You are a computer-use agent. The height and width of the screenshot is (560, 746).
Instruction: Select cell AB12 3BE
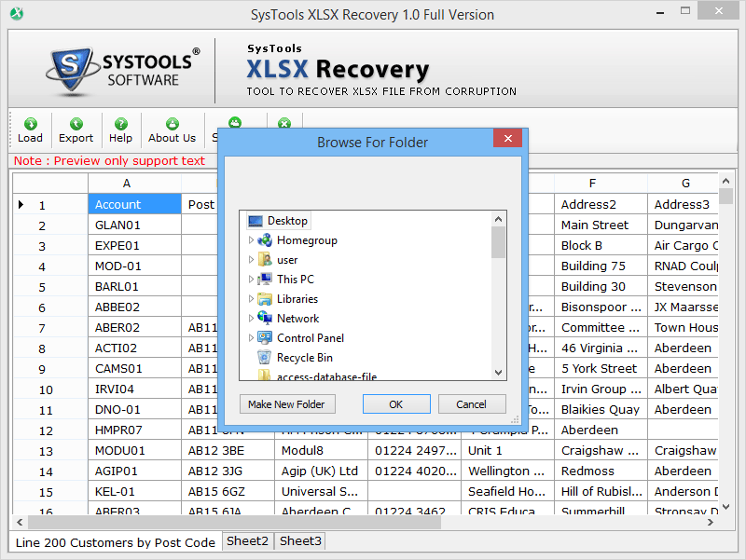pos(228,450)
